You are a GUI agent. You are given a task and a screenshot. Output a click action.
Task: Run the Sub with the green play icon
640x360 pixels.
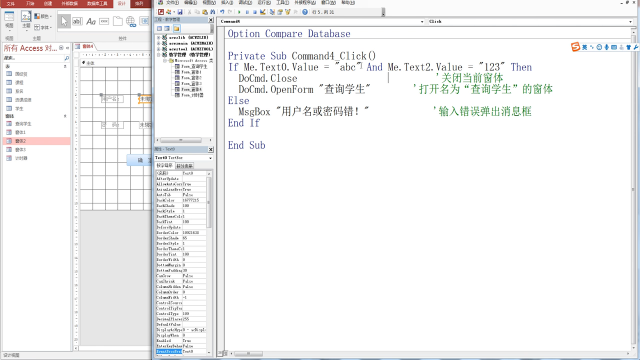(239, 12)
